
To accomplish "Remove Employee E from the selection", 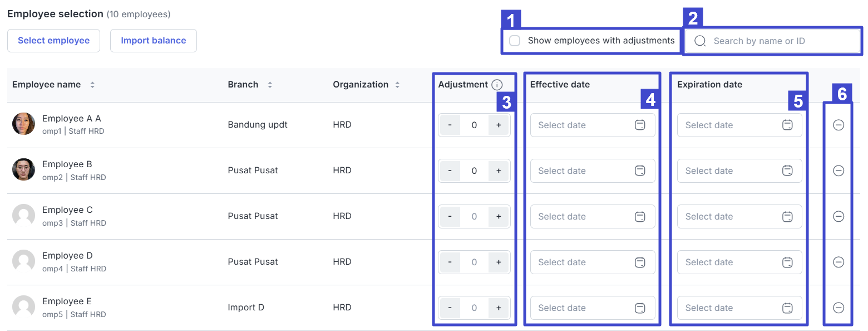I will (839, 308).
